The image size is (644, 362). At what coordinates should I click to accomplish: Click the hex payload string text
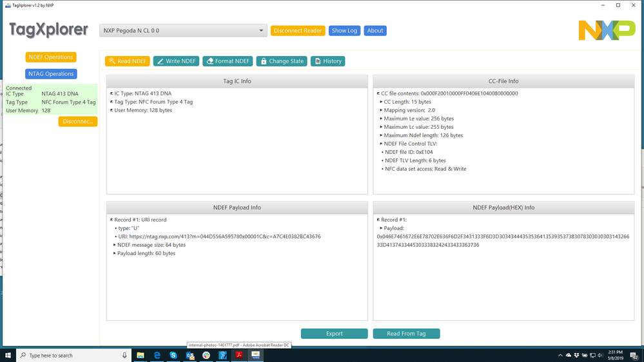pyautogui.click(x=503, y=240)
